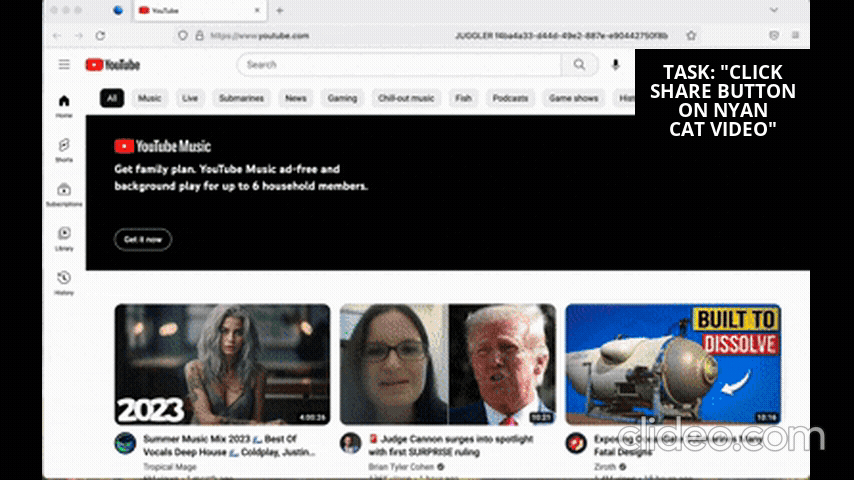Image resolution: width=854 pixels, height=480 pixels.
Task: Focus the YouTube Search field
Action: click(399, 65)
